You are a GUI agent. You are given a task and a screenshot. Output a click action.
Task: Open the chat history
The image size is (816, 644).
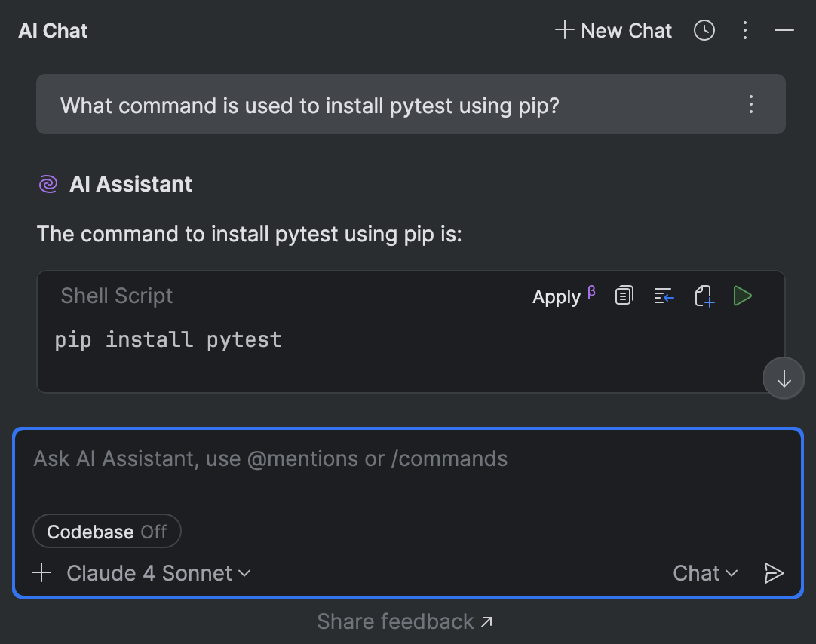(x=704, y=30)
